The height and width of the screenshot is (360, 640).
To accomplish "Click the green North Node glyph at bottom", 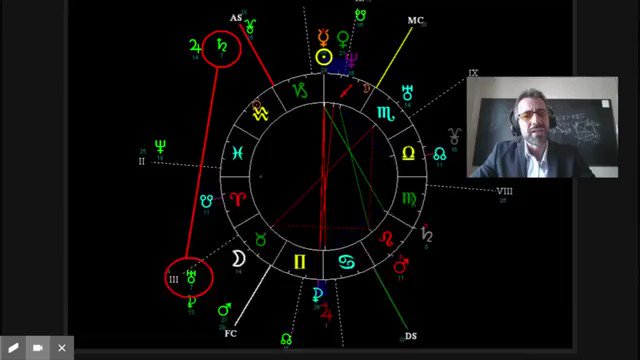I will pyautogui.click(x=286, y=339).
